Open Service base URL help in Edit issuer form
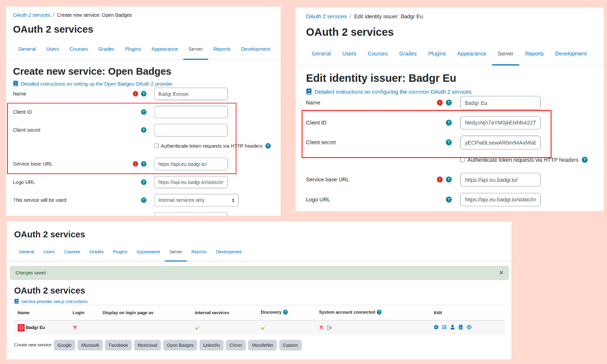The height and width of the screenshot is (364, 607). (x=448, y=179)
